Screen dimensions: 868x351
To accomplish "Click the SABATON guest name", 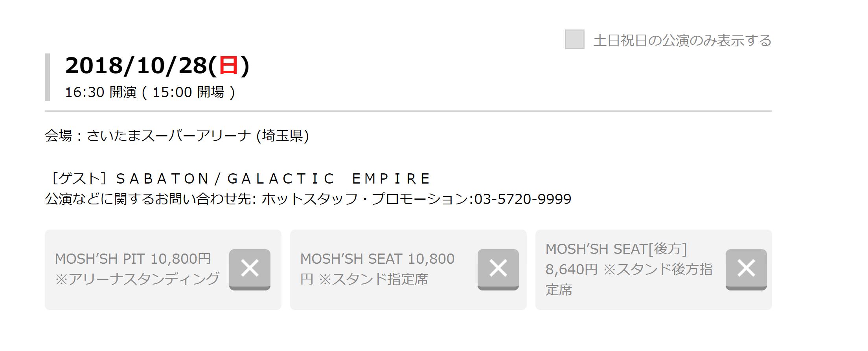I will tap(162, 179).
